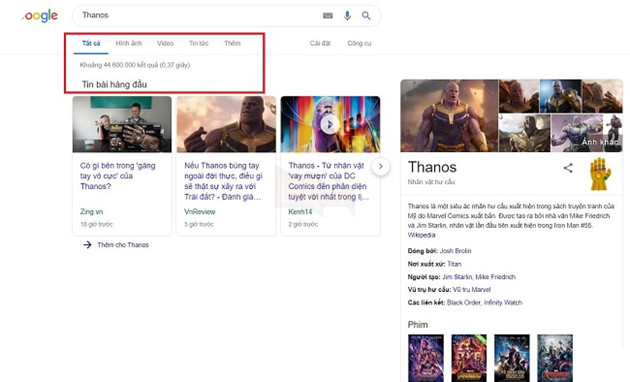
Task: Open the large Thanos image in knowledge panel
Action: click(x=449, y=116)
